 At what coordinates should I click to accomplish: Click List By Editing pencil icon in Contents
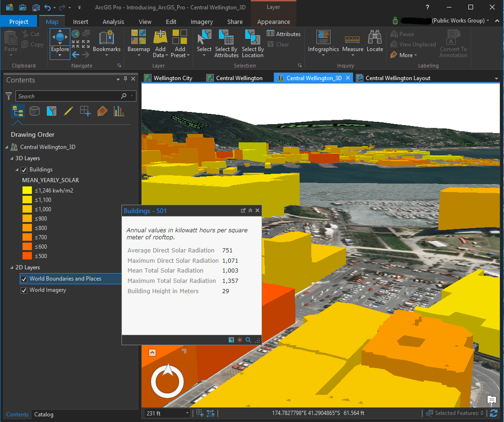click(x=68, y=111)
